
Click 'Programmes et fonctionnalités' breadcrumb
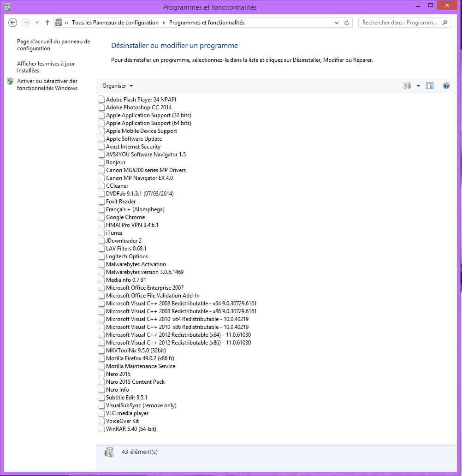coord(207,23)
